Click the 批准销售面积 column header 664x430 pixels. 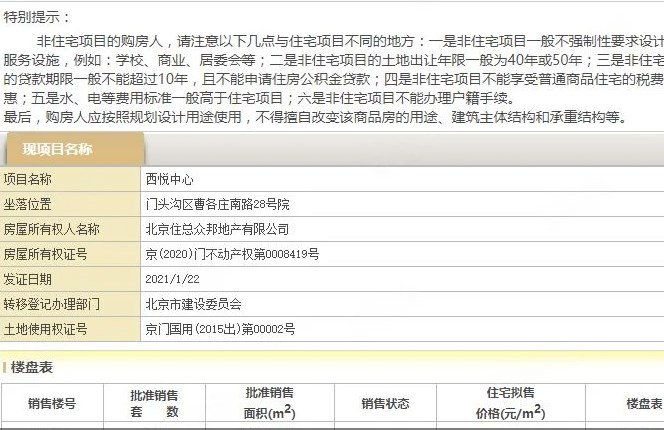pyautogui.click(x=269, y=403)
